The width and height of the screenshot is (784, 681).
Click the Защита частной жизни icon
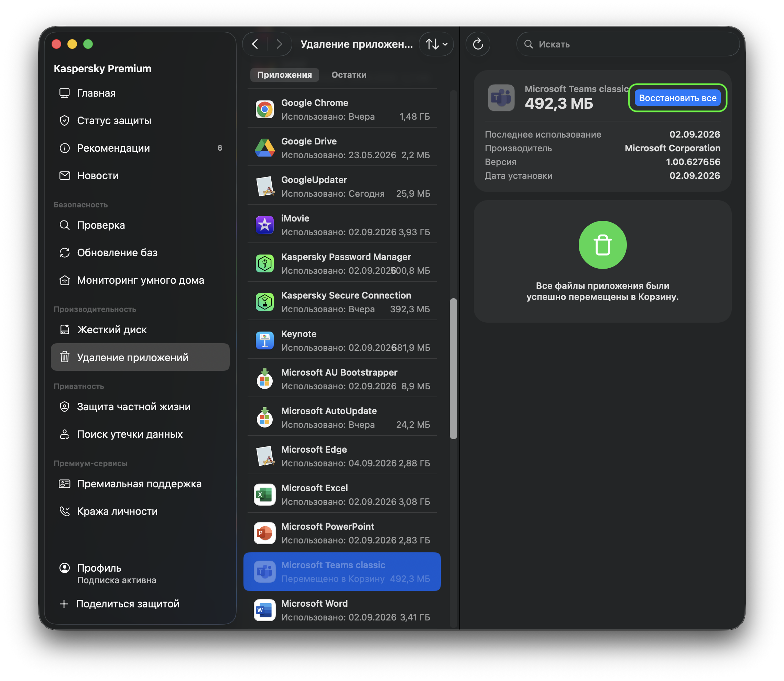tap(65, 407)
